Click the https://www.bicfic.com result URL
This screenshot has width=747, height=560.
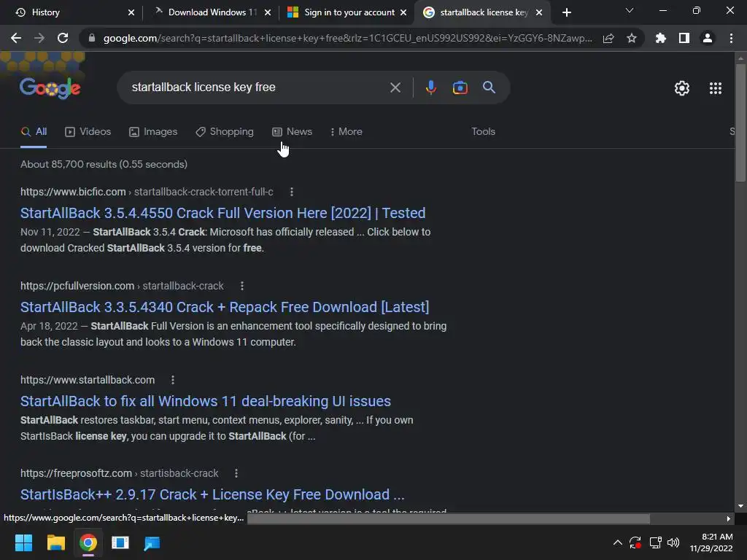[73, 192]
